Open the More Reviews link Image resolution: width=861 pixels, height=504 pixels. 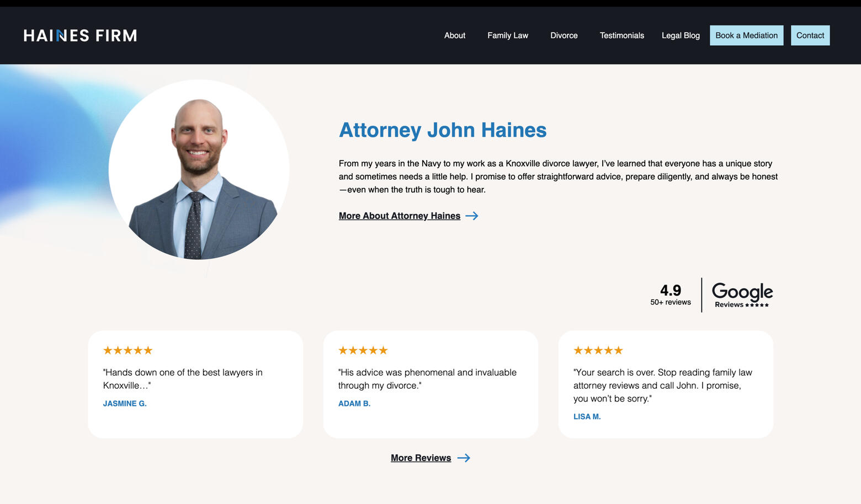[421, 458]
